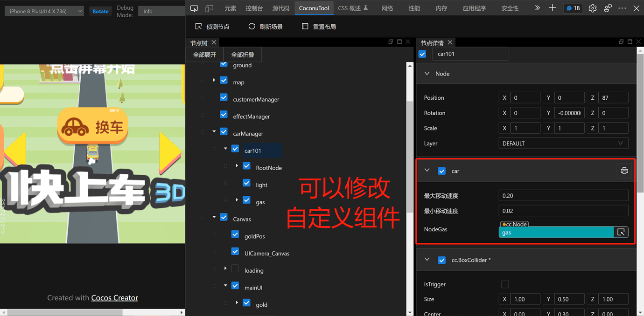Viewport: 644px width, 316px height.
Task: Check the IsTrigger checkbox
Action: pos(504,284)
